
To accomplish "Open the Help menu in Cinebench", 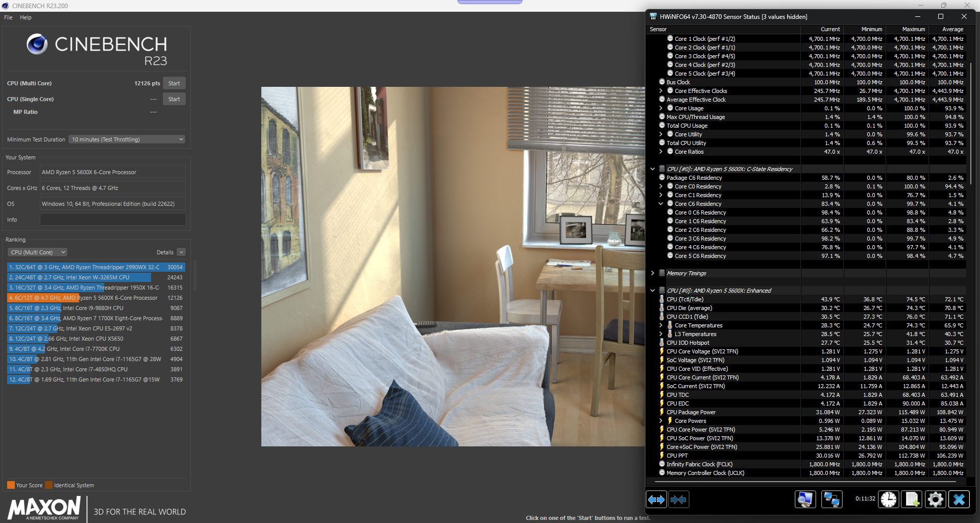I will pos(26,17).
